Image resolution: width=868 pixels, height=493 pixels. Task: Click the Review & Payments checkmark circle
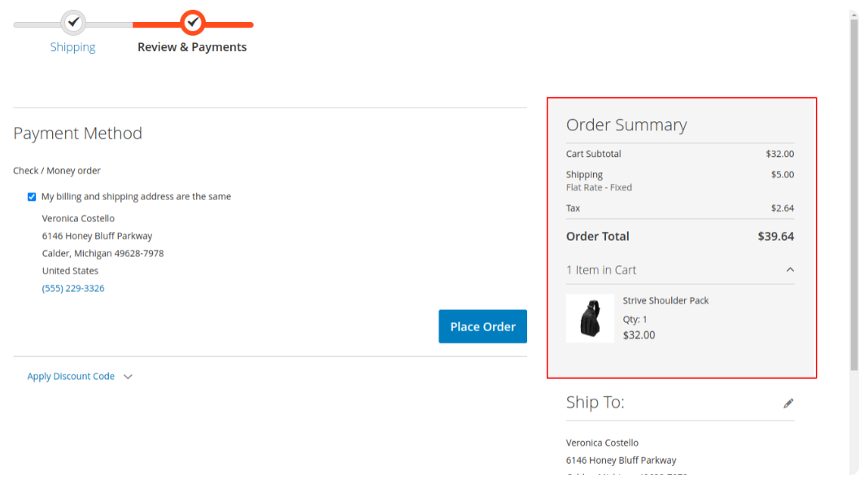coord(193,23)
